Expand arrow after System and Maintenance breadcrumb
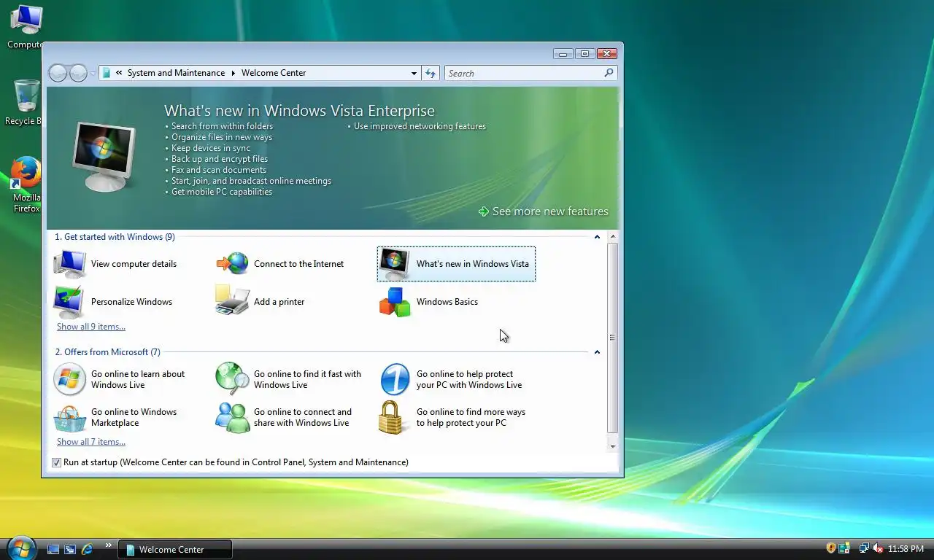 [233, 73]
